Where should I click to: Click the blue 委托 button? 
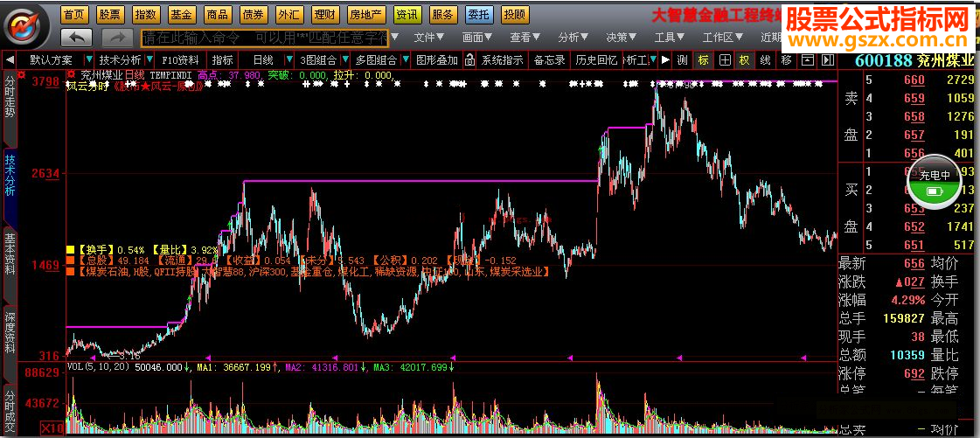[x=479, y=14]
